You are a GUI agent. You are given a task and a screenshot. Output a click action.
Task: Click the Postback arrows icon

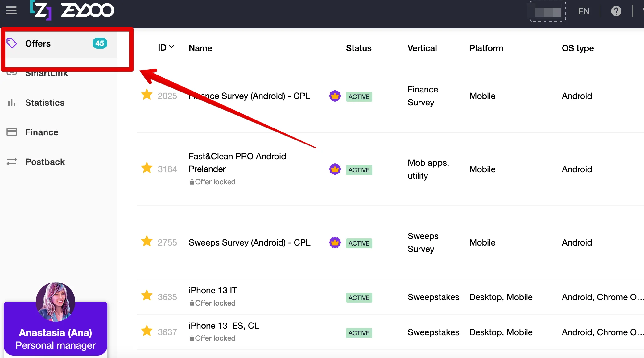pos(12,162)
